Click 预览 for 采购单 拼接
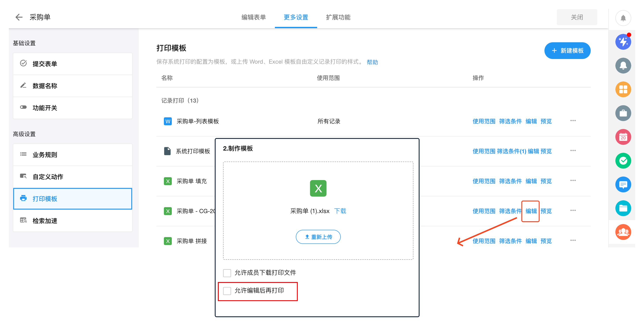The height and width of the screenshot is (326, 644). 546,241
